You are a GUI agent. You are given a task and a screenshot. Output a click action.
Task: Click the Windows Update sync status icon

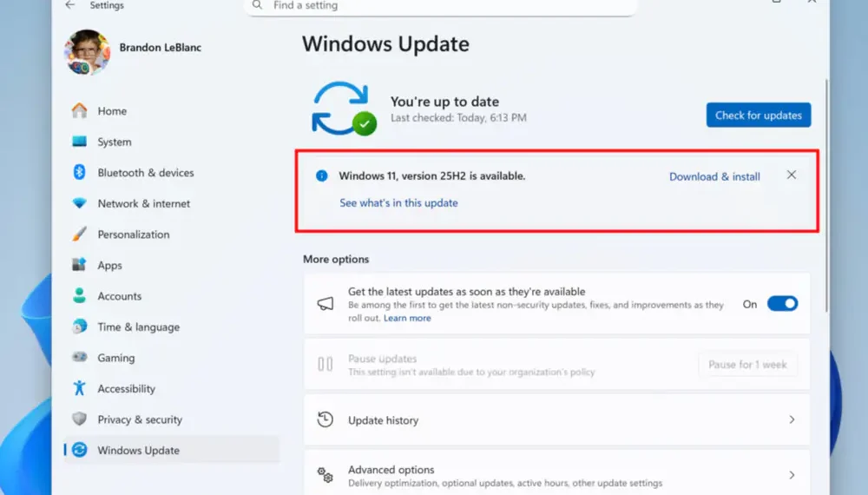pos(345,109)
